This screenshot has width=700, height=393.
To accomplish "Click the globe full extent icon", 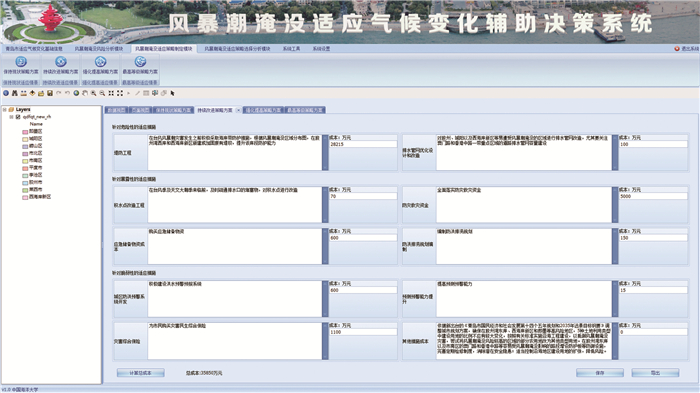I will (76, 93).
